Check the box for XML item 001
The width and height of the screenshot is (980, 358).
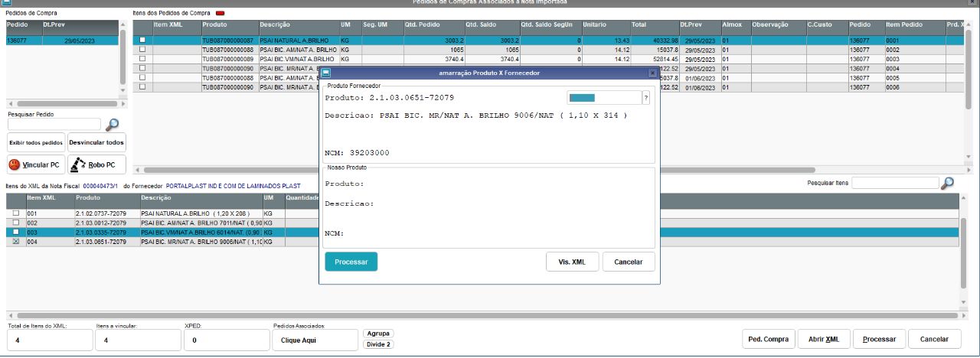coord(15,213)
